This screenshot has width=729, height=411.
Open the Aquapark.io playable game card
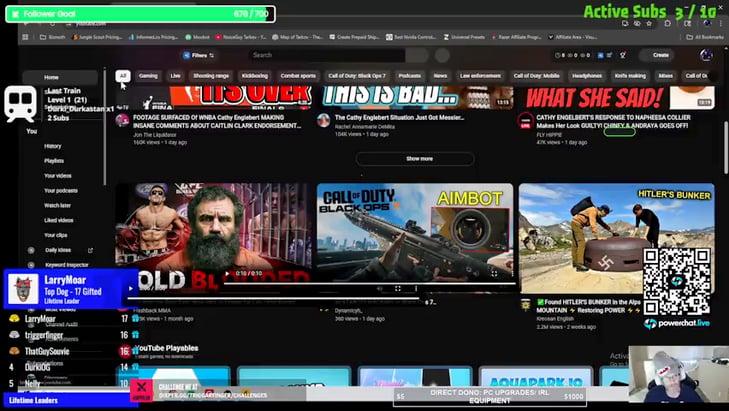coord(536,378)
